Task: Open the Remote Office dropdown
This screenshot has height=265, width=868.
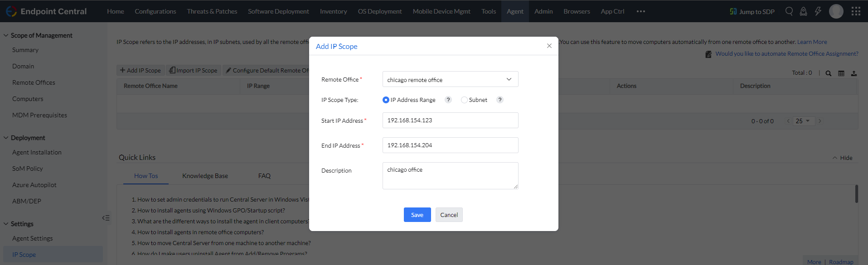Action: [450, 79]
